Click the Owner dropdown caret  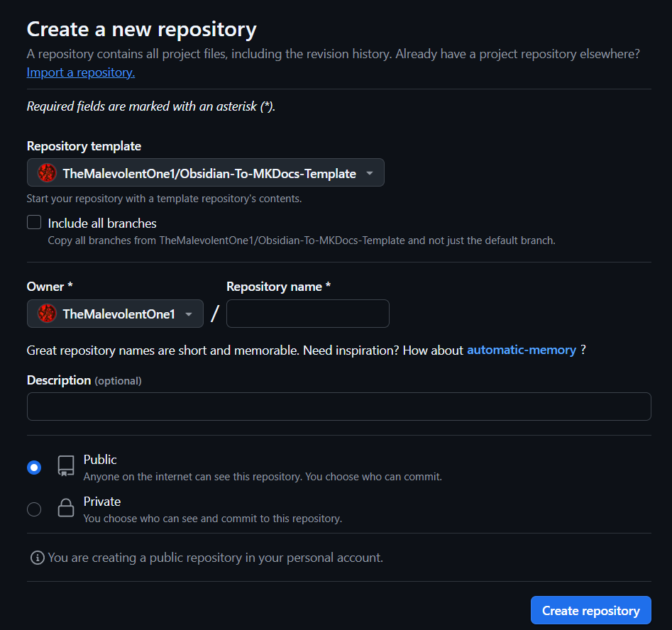point(189,314)
